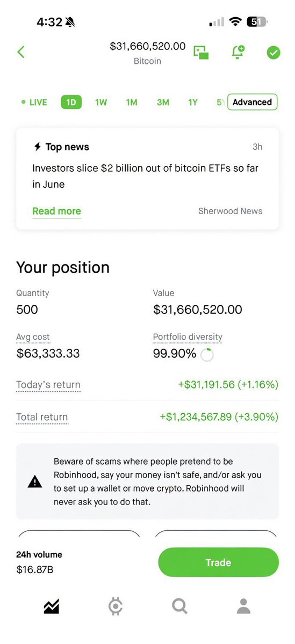Open Advanced chart view
This screenshot has width=295, height=644.
click(252, 102)
